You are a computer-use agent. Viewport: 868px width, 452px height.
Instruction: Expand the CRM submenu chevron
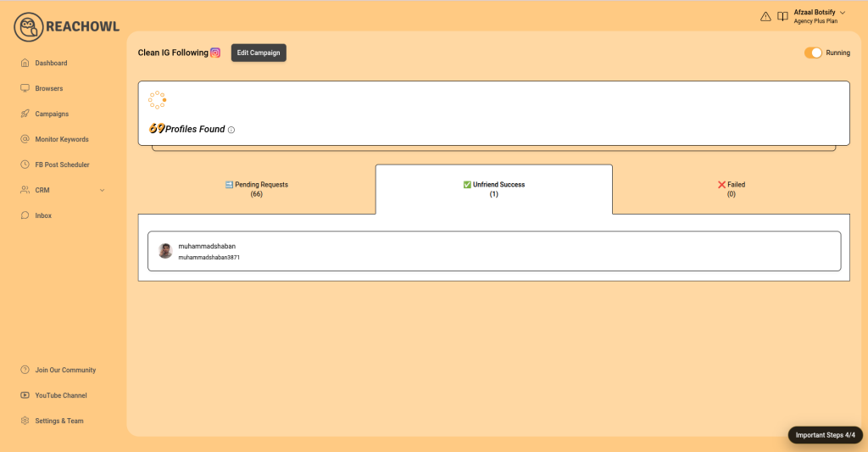pos(103,190)
